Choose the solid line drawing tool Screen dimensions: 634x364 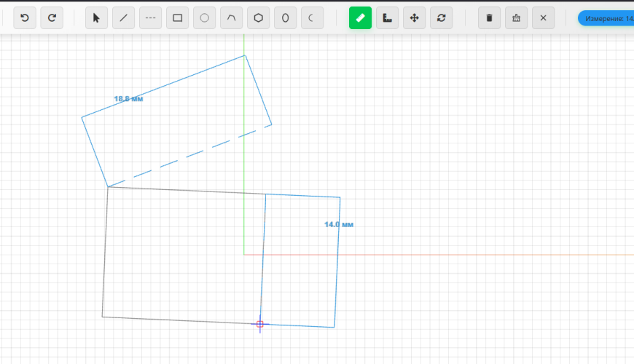(124, 17)
